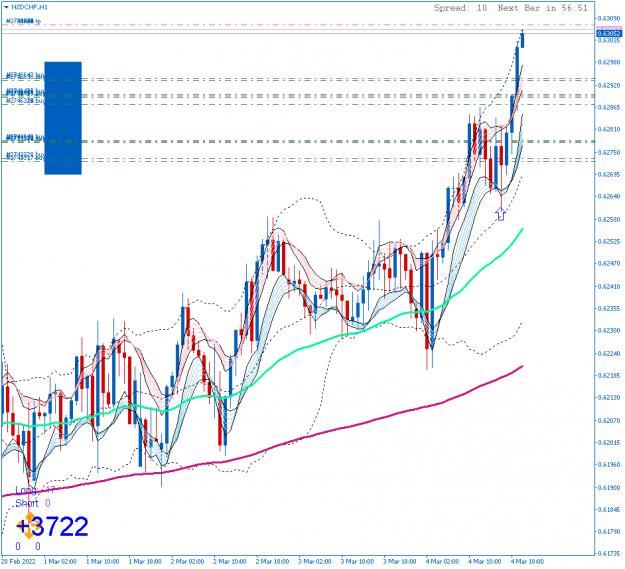The width and height of the screenshot is (625, 569).
Task: Click the current price label 0.63052
Action: tap(609, 33)
